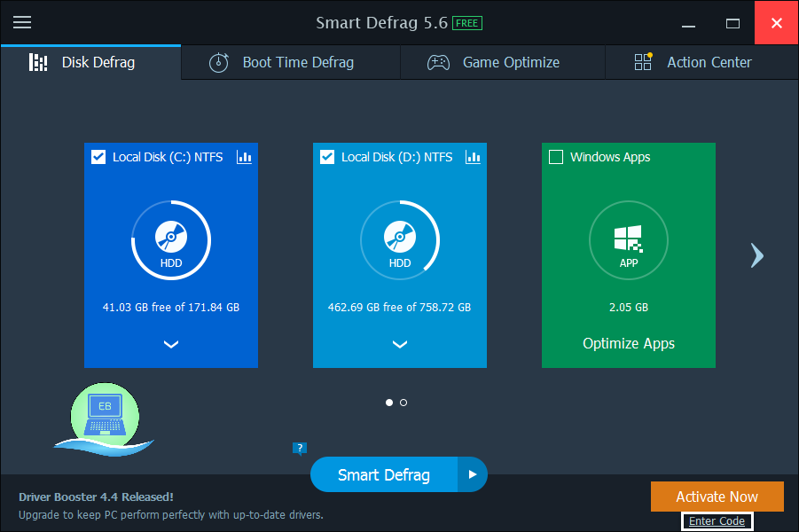Show next disks with right chevron arrow

click(x=757, y=255)
